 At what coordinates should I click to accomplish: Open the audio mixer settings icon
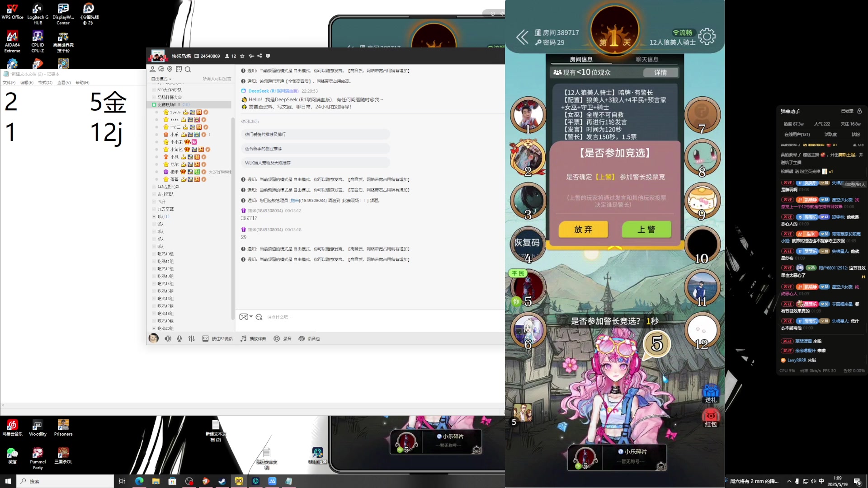pyautogui.click(x=192, y=338)
